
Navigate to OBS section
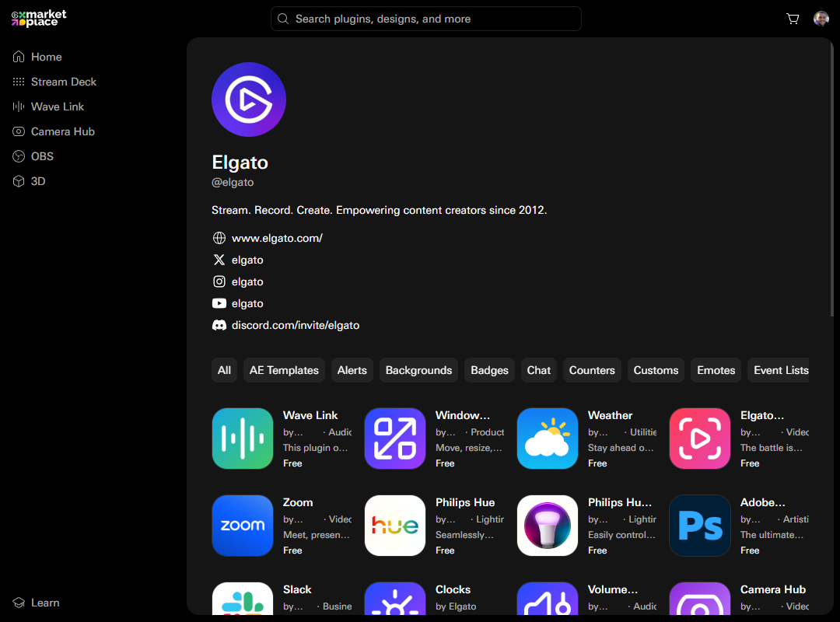coord(42,156)
